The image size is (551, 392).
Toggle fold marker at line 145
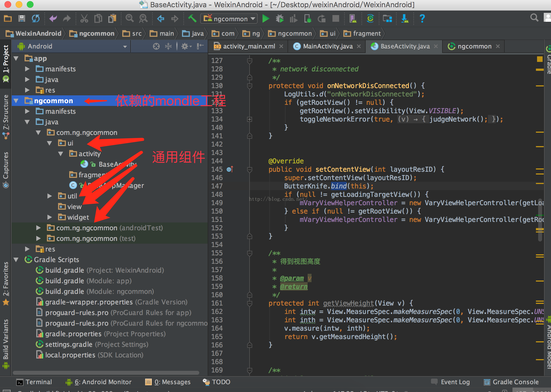point(250,169)
